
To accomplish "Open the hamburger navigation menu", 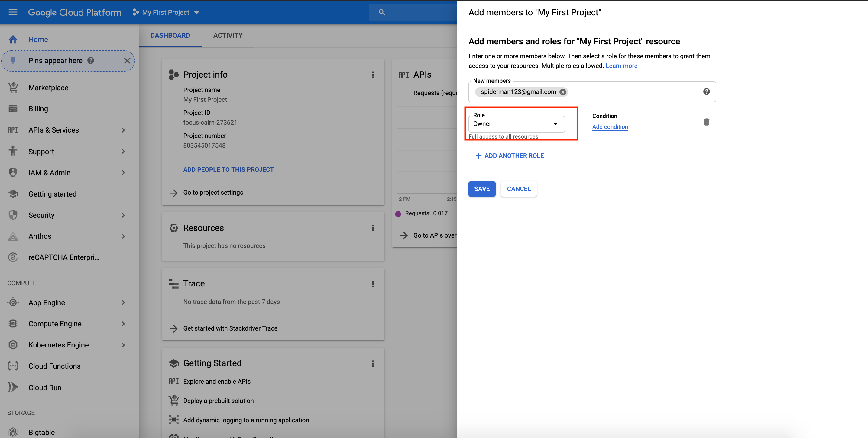I will pos(13,12).
